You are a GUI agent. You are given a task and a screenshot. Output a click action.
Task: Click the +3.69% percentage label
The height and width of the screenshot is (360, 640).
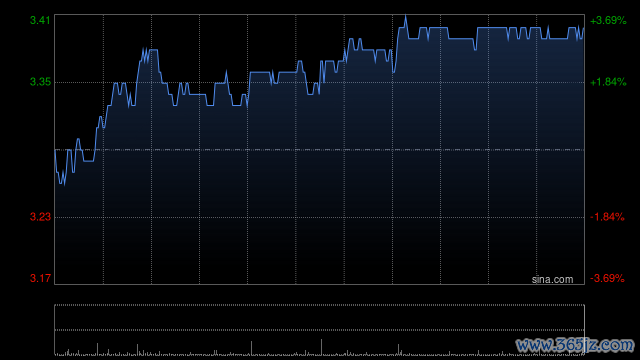pyautogui.click(x=608, y=20)
